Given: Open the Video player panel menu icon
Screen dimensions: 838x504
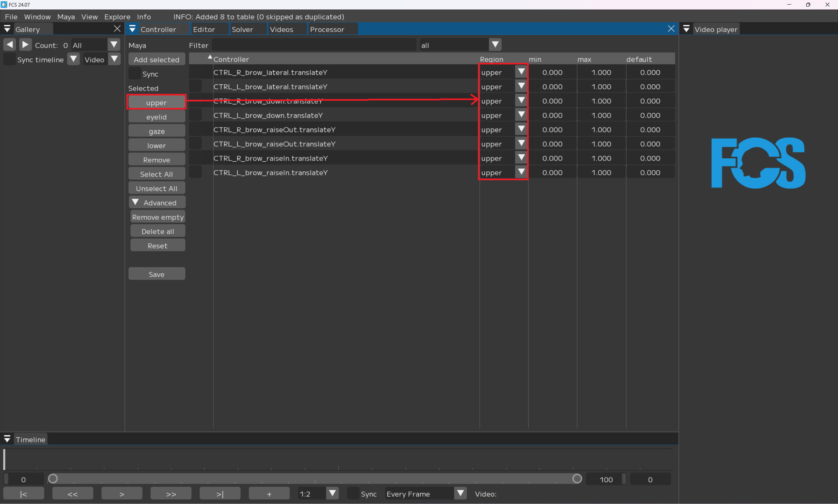Looking at the screenshot, I should 686,29.
